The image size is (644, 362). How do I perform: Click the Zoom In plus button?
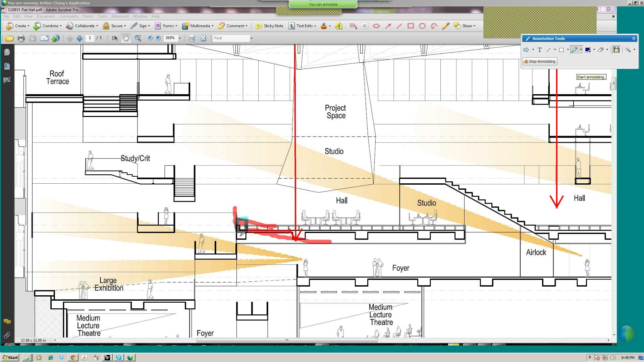[158, 38]
